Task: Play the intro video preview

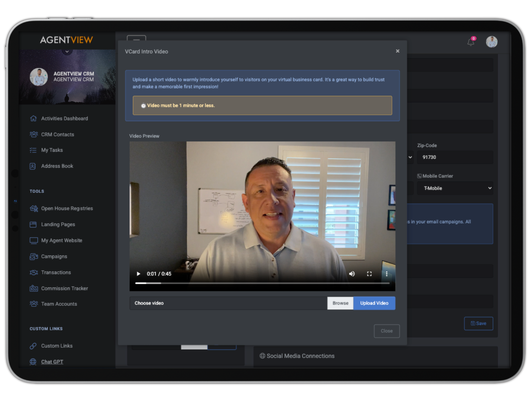Action: (x=138, y=274)
